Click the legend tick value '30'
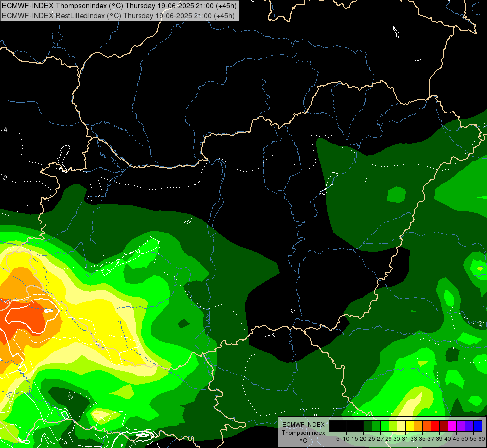This screenshot has width=487, height=448. tap(397, 439)
